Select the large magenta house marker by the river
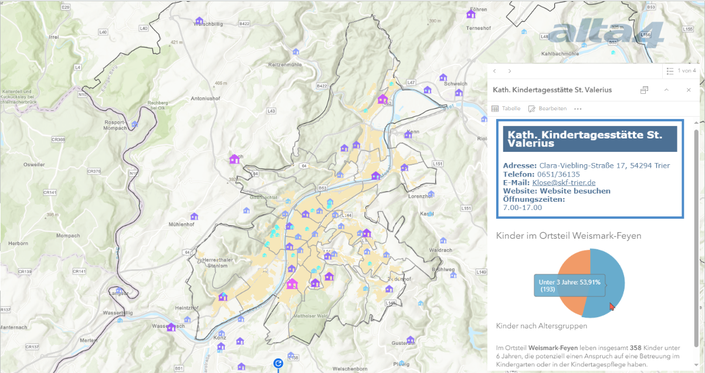The height and width of the screenshot is (373, 705). click(292, 284)
